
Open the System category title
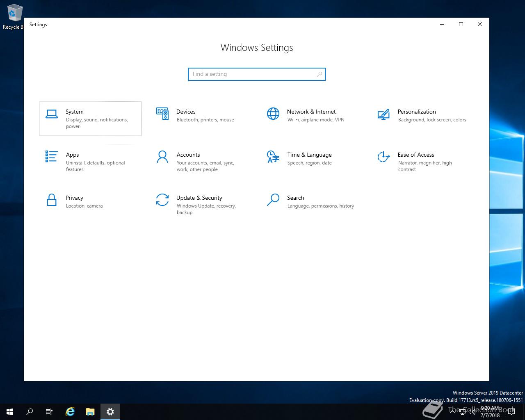tap(75, 112)
